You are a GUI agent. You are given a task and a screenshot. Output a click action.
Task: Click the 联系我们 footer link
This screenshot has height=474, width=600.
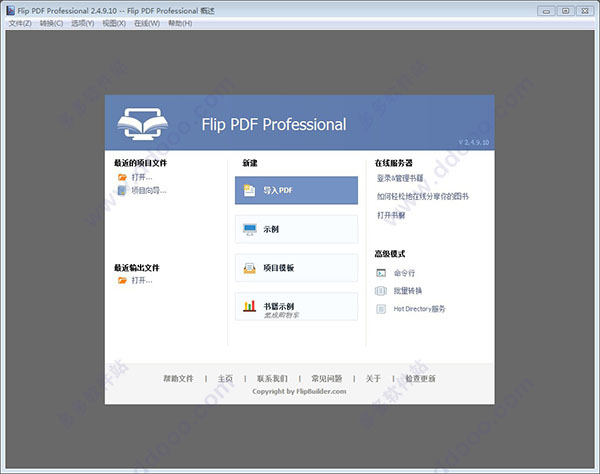click(x=272, y=378)
